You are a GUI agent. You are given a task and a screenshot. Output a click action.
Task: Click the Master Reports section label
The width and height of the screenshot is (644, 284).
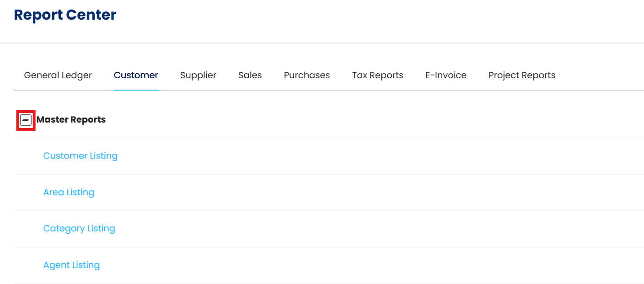pos(71,120)
